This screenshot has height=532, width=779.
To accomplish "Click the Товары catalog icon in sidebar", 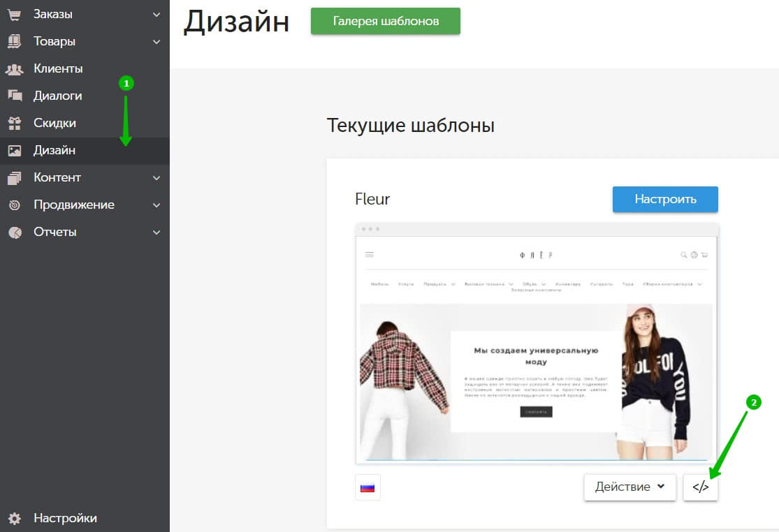I will coord(14,41).
